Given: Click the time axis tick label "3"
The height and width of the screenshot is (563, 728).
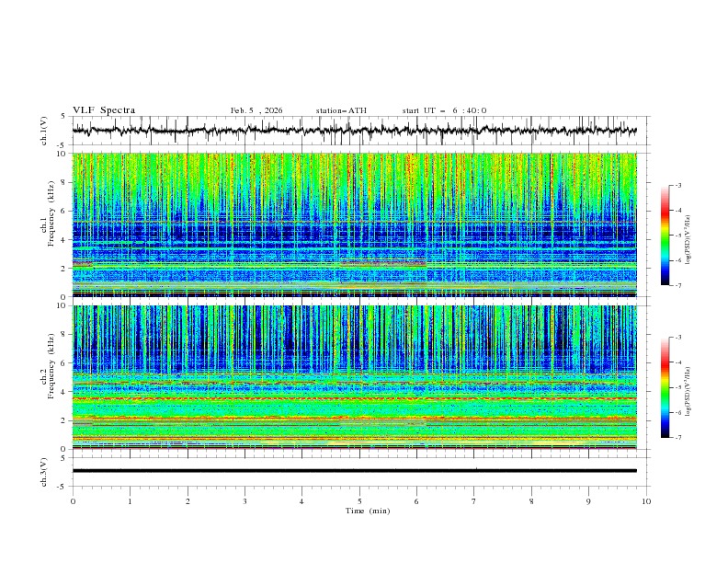Looking at the screenshot, I should [245, 501].
